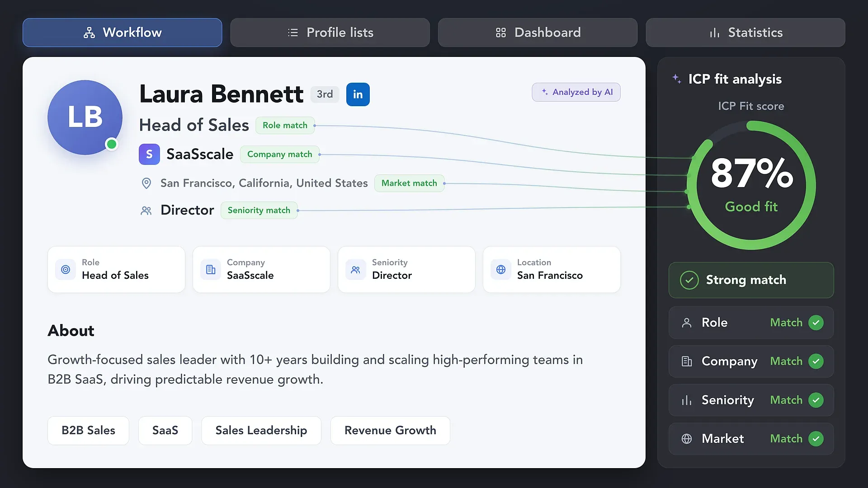868x488 pixels.
Task: Click the 3rd connection badge
Action: 325,94
